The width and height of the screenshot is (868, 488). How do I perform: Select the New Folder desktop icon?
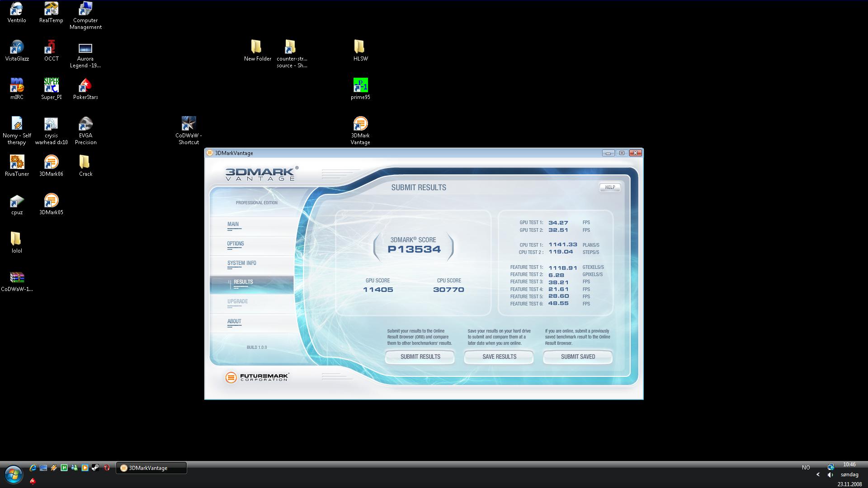pos(257,51)
